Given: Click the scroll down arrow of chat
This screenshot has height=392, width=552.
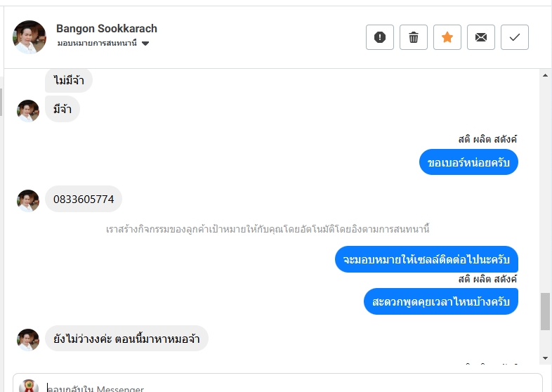Looking at the screenshot, I should coord(545,358).
